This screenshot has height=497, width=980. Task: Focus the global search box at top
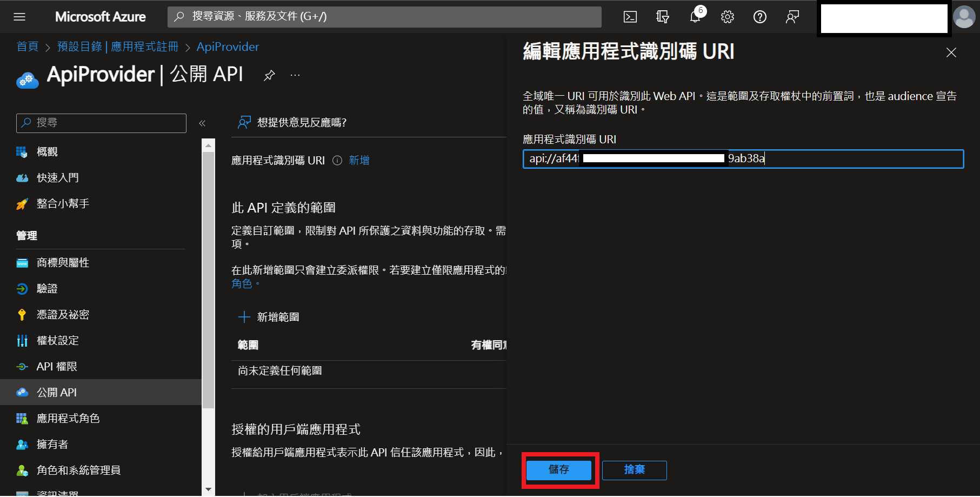[384, 17]
